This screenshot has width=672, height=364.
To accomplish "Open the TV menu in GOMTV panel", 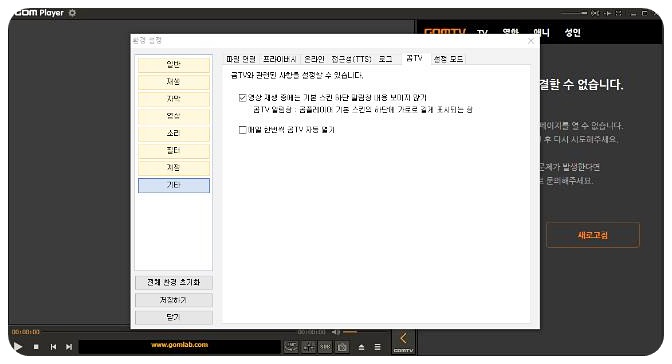I will 483,33.
